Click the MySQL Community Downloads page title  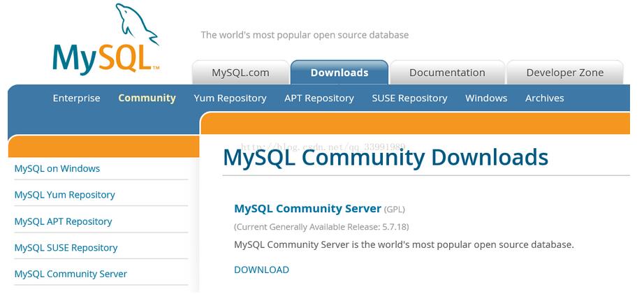386,157
